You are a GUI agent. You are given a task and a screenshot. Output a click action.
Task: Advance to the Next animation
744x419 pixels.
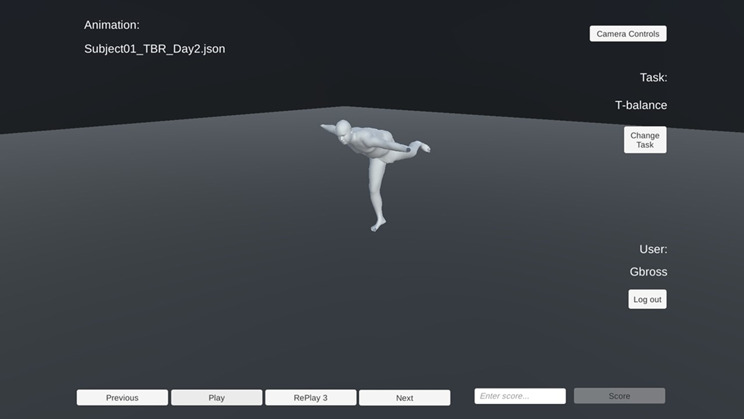tap(404, 398)
